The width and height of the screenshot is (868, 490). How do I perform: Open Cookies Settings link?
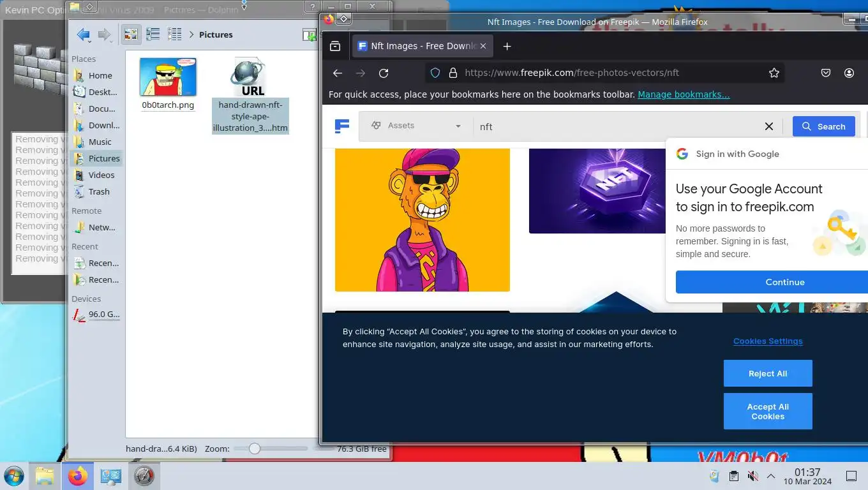(768, 341)
